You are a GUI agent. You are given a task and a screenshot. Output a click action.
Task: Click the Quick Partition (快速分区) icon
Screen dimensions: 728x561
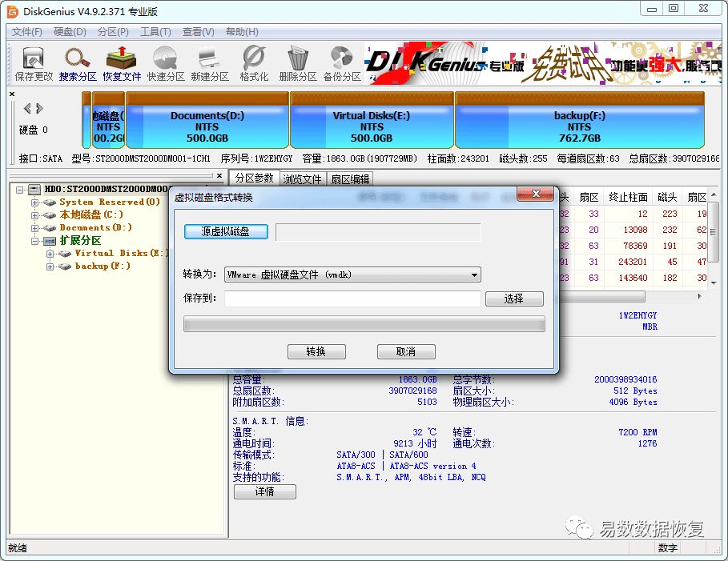166,64
